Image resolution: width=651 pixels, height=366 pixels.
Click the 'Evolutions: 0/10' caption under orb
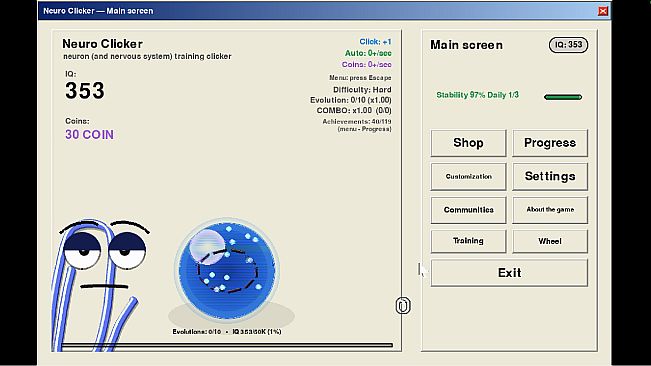point(197,332)
